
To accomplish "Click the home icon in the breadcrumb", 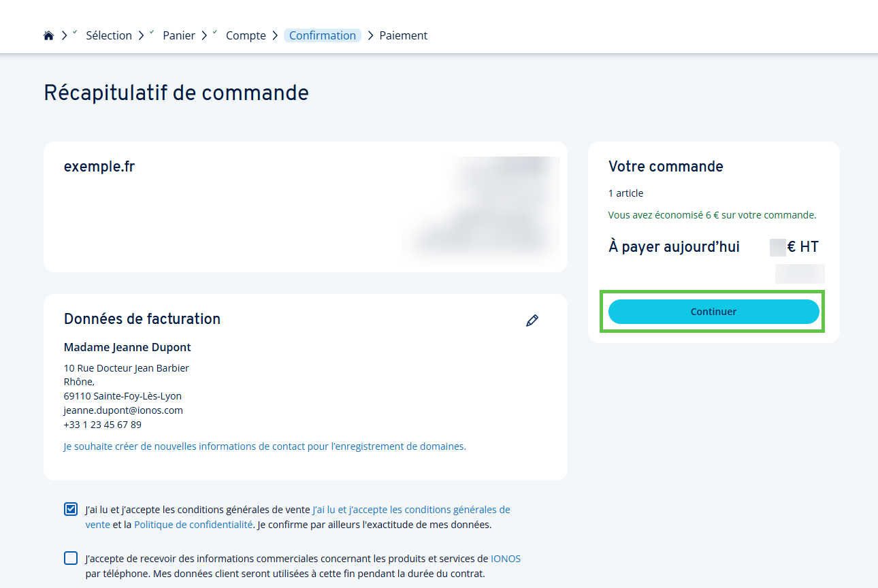I will (48, 36).
